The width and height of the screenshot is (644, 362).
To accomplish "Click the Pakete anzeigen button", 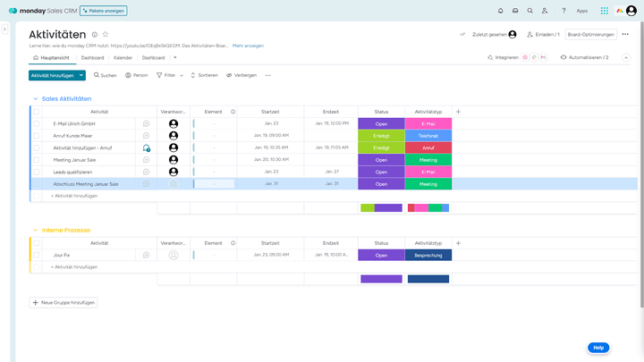I will 104,11.
